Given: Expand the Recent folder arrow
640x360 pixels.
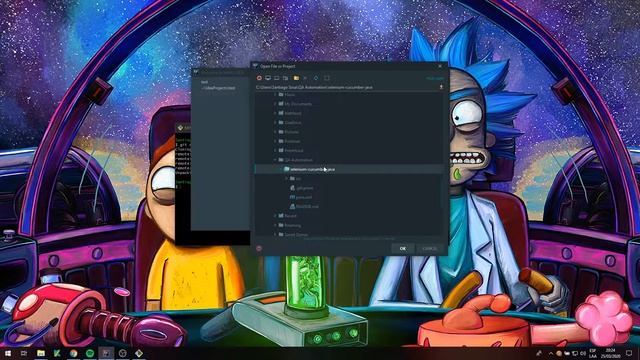Looking at the screenshot, I should pyautogui.click(x=275, y=216).
